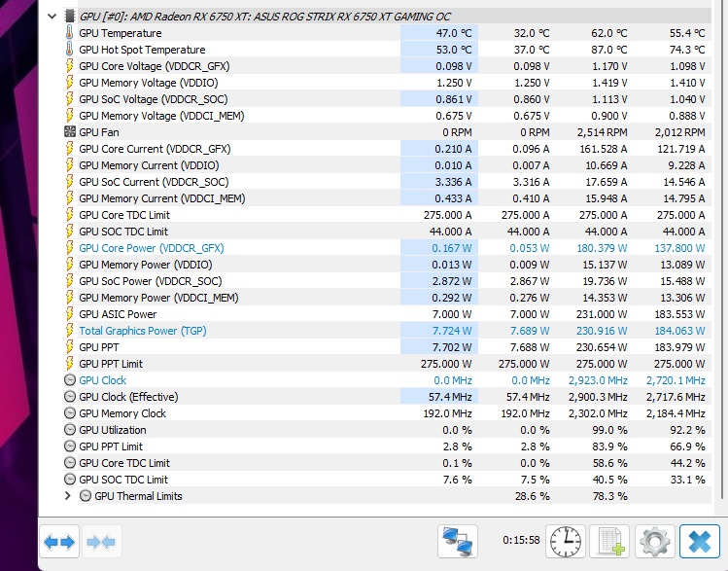Click clock icon beside GPU Memory Clock
The height and width of the screenshot is (571, 728).
tap(70, 413)
